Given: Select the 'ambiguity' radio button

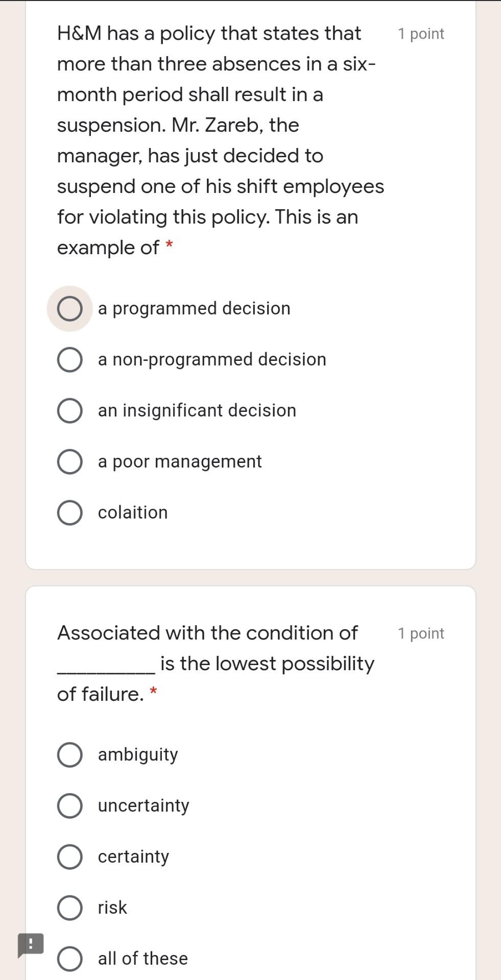Looking at the screenshot, I should tap(69, 755).
